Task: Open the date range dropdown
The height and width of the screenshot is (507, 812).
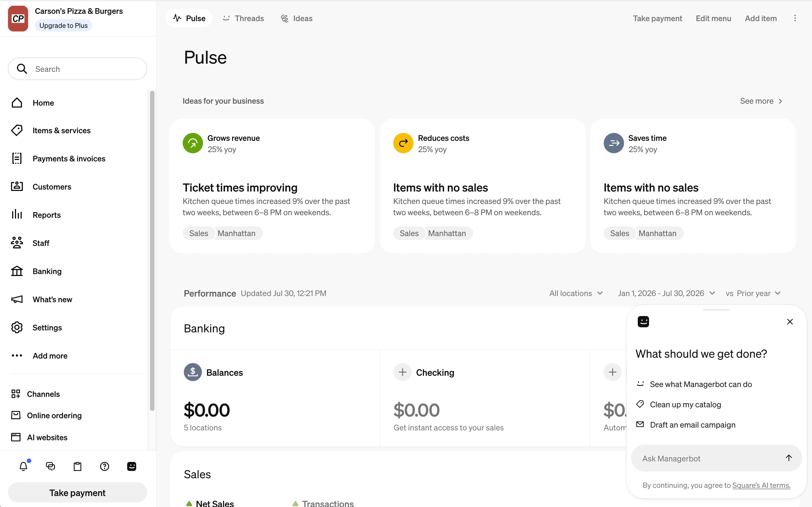Action: [667, 293]
